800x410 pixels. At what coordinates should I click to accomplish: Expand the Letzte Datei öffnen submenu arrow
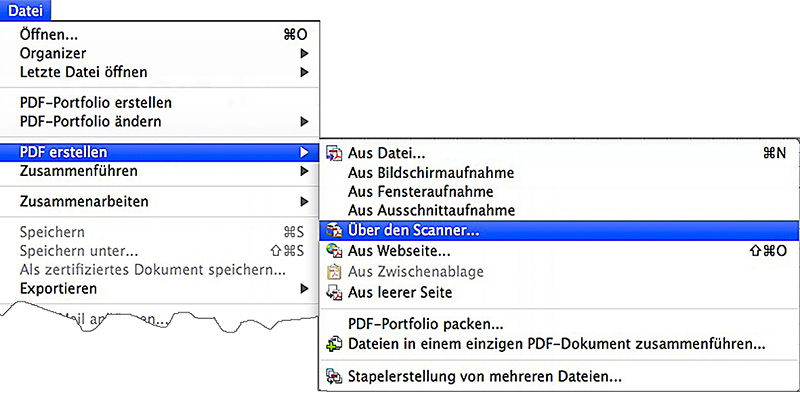[x=304, y=72]
